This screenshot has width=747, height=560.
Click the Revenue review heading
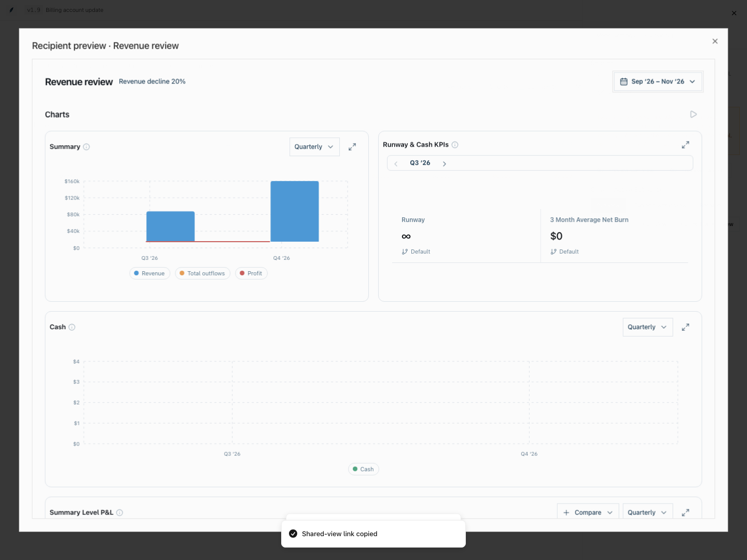click(x=79, y=82)
